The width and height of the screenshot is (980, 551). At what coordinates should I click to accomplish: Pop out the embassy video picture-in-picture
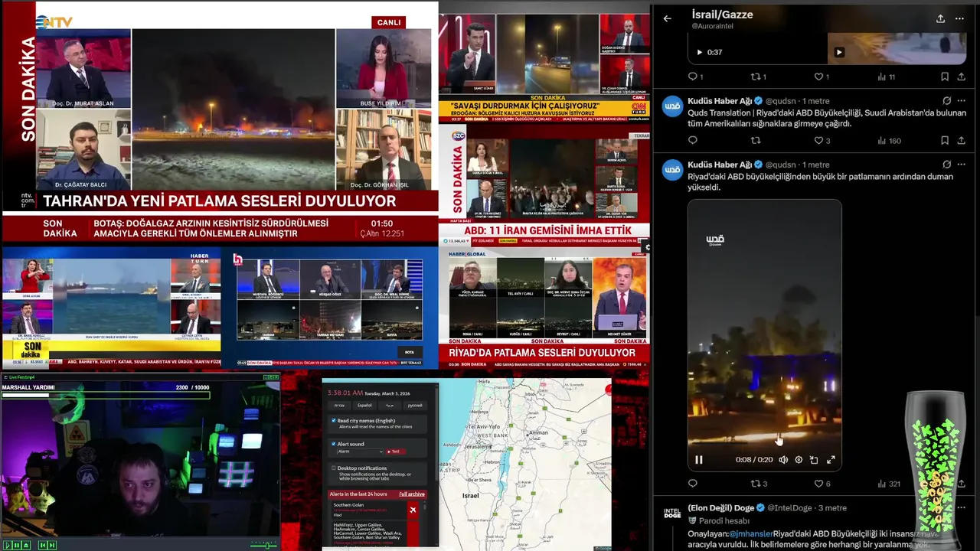[x=814, y=460]
